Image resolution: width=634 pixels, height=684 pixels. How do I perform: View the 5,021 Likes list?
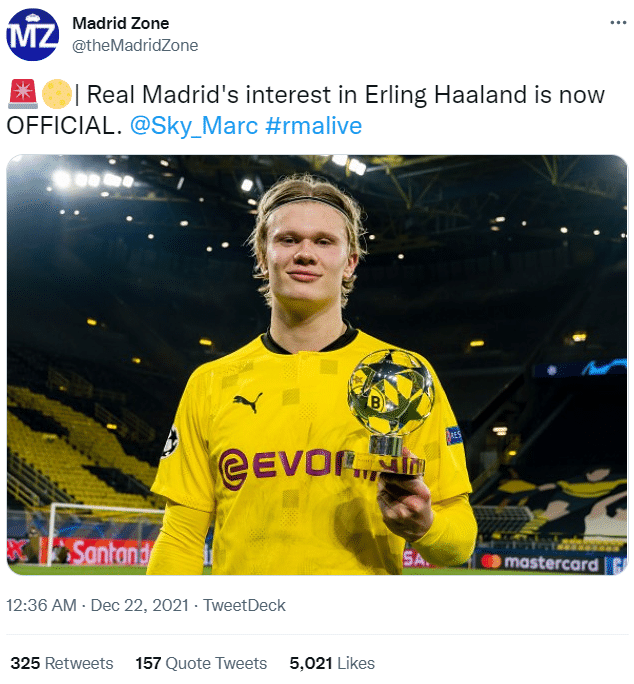point(332,663)
